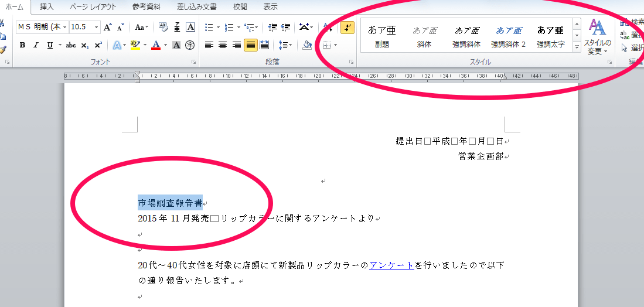Open the Paragraph dialog launcher

tap(351, 62)
